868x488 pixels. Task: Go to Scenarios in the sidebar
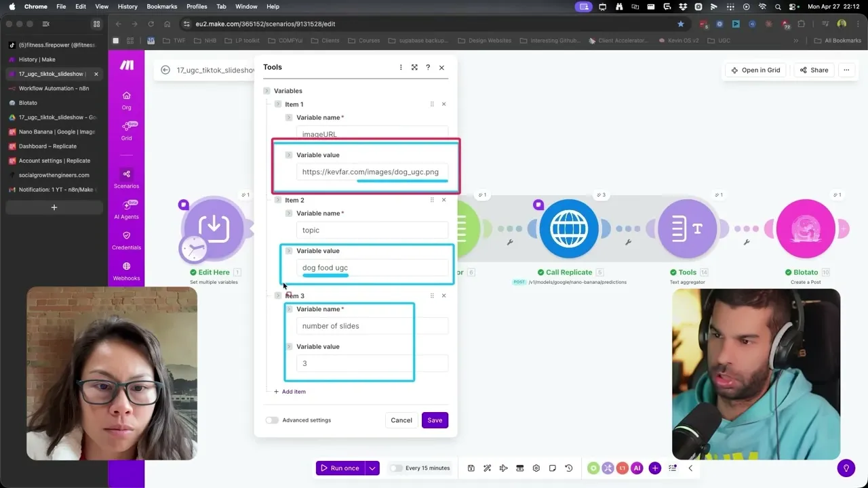coord(126,178)
